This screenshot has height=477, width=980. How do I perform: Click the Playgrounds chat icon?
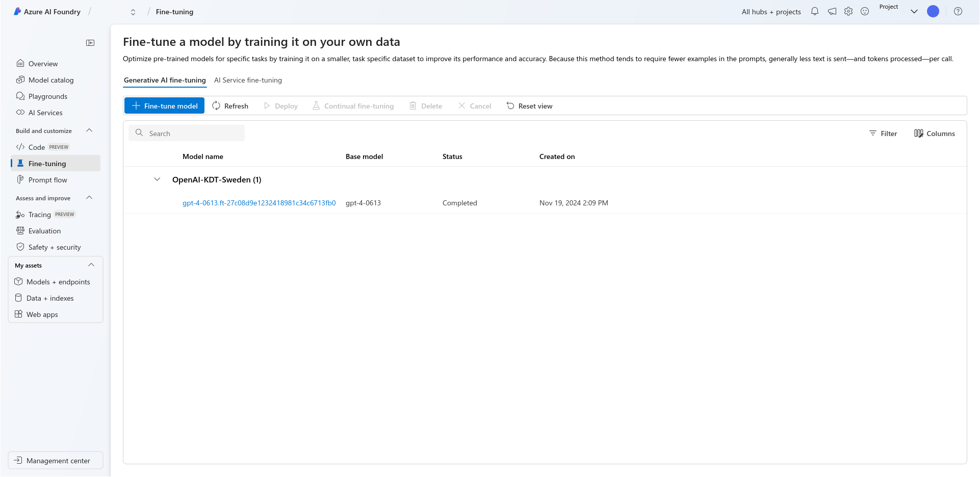(20, 96)
